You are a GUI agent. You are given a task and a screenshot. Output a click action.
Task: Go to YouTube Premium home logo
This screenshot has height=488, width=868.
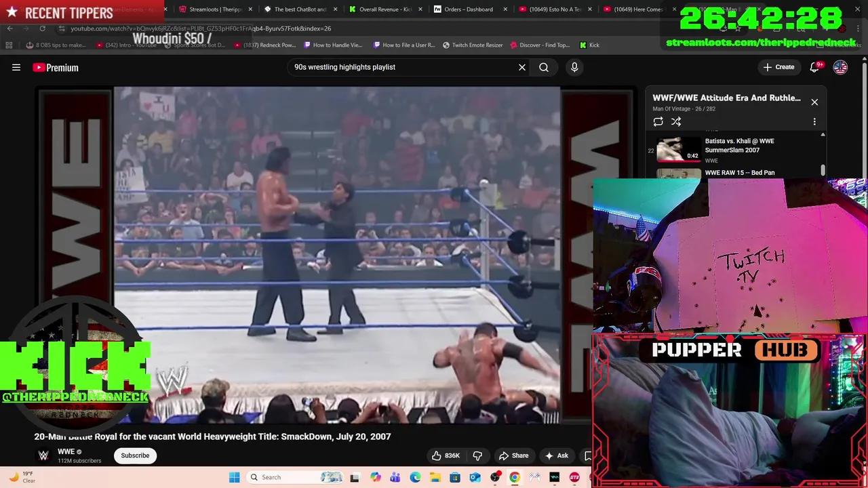(56, 67)
